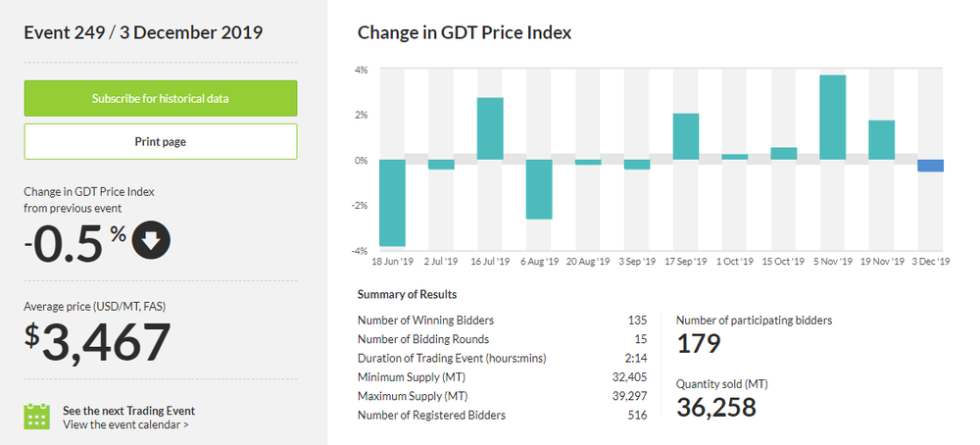Click the down arrow circle icon
The width and height of the screenshot is (980, 445).
[x=152, y=241]
